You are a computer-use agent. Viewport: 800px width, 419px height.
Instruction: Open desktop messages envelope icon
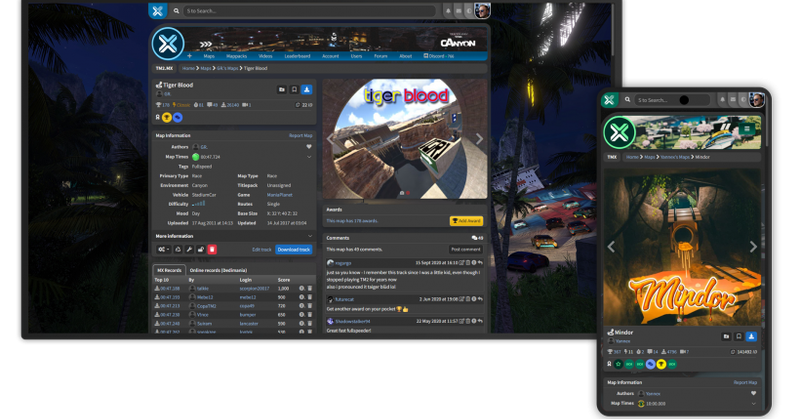tap(459, 11)
